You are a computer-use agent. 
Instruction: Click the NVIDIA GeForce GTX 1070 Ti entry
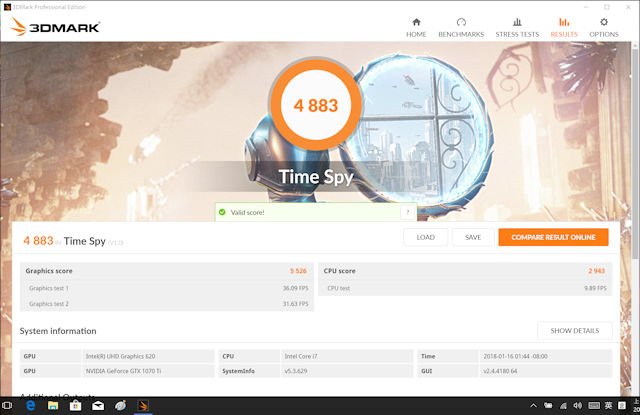123,371
